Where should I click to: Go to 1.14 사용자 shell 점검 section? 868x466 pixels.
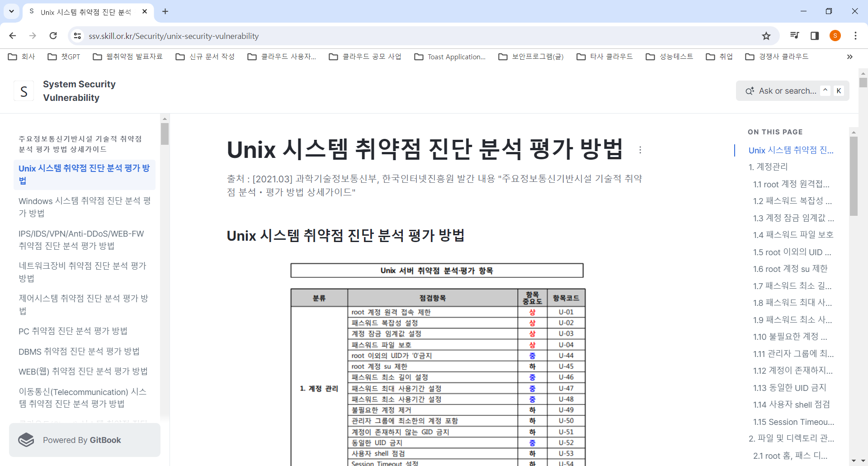click(x=791, y=404)
